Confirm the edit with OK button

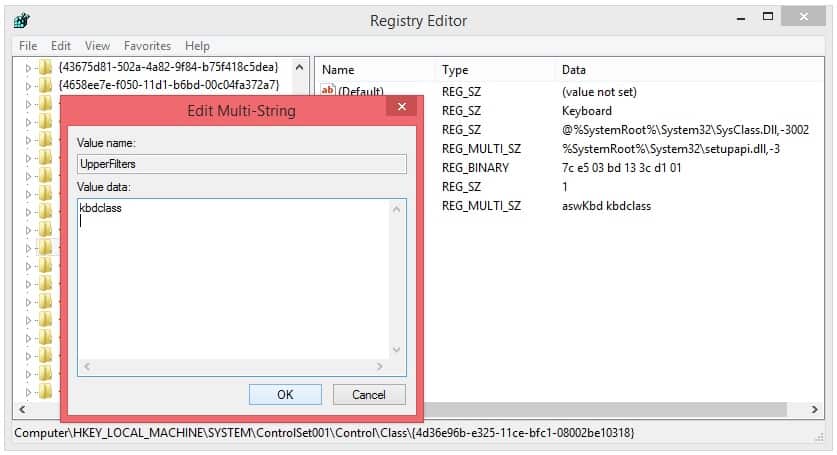point(285,394)
